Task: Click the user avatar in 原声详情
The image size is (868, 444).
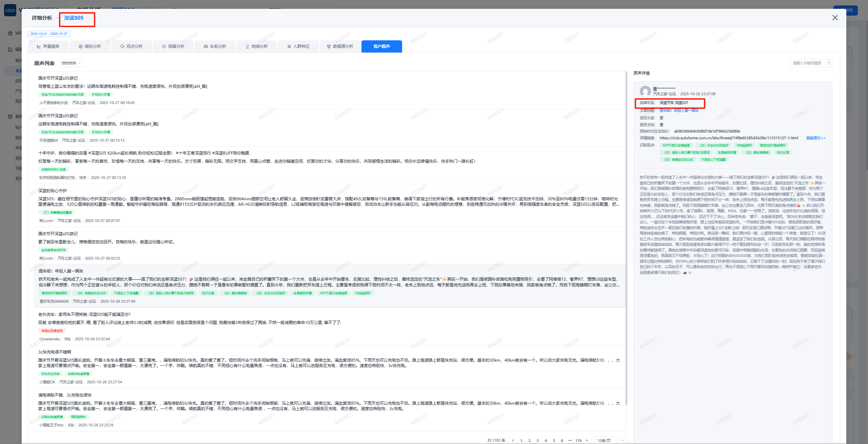Action: [x=645, y=91]
